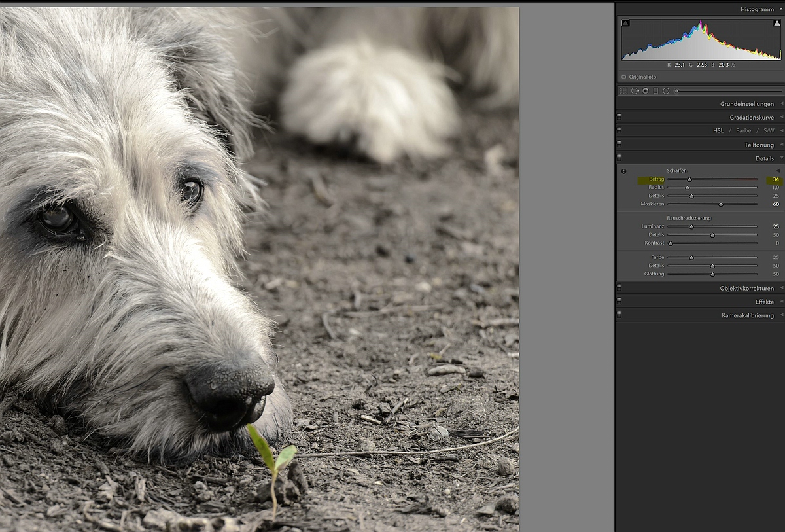Click the Kontrast slider handle
785x532 pixels.
pos(671,243)
